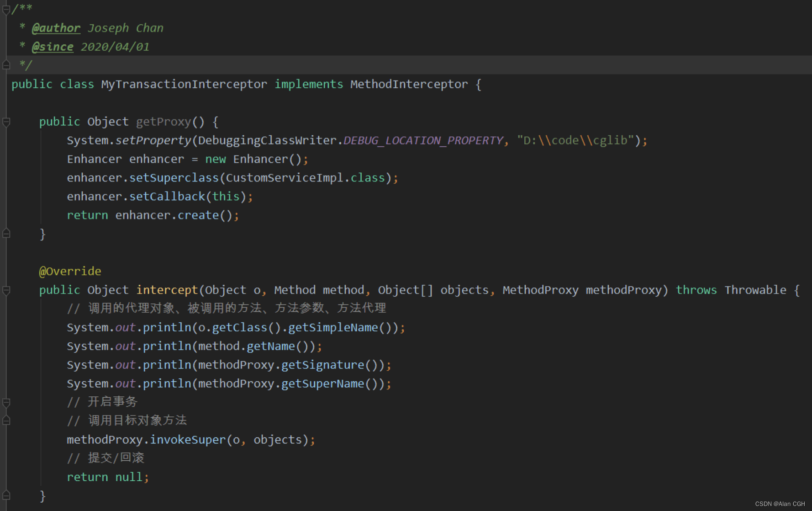Click the MethodInterceptor interface name

click(x=409, y=84)
